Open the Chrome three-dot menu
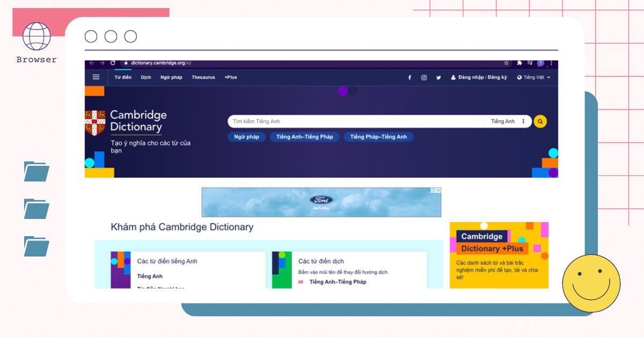The width and height of the screenshot is (644, 337). (551, 63)
